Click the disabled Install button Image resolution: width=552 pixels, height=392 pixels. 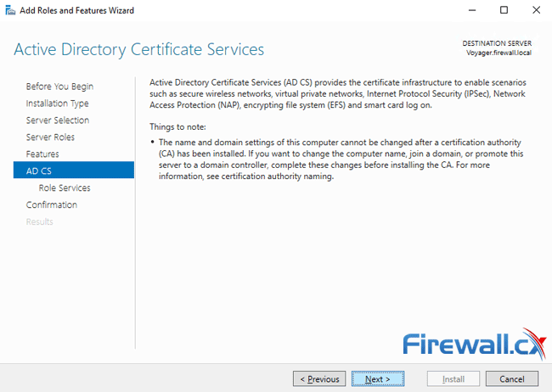click(x=453, y=379)
